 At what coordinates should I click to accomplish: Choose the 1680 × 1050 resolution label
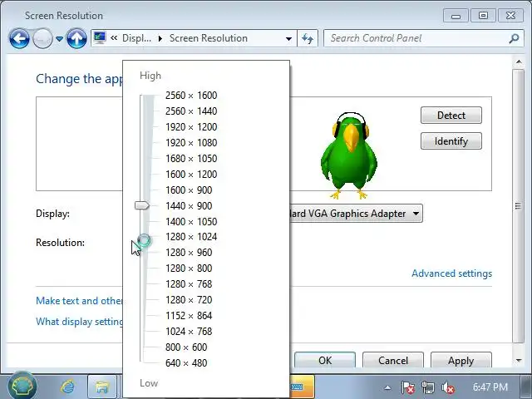click(191, 159)
